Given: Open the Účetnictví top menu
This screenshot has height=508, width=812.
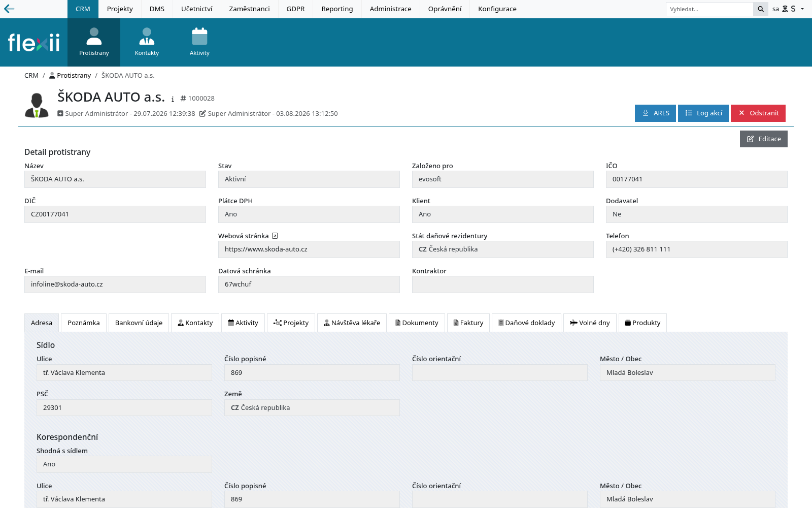Looking at the screenshot, I should click(197, 9).
